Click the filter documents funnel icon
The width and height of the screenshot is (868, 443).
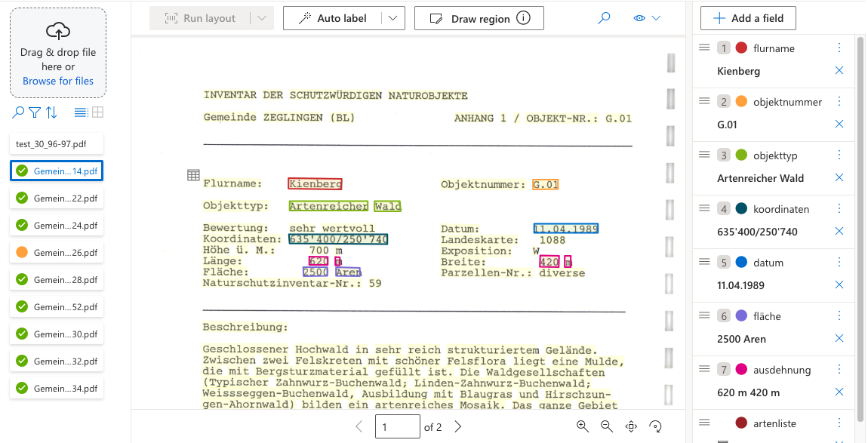tap(35, 112)
